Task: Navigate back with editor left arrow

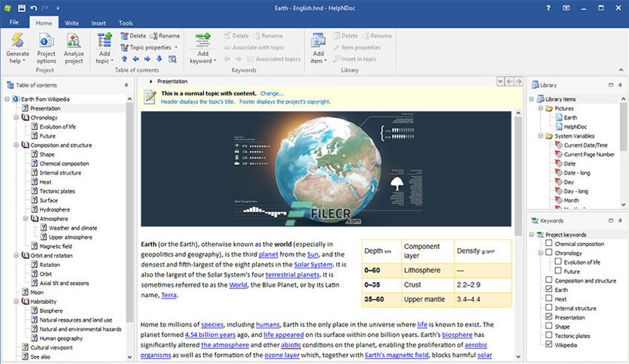Action: point(509,81)
